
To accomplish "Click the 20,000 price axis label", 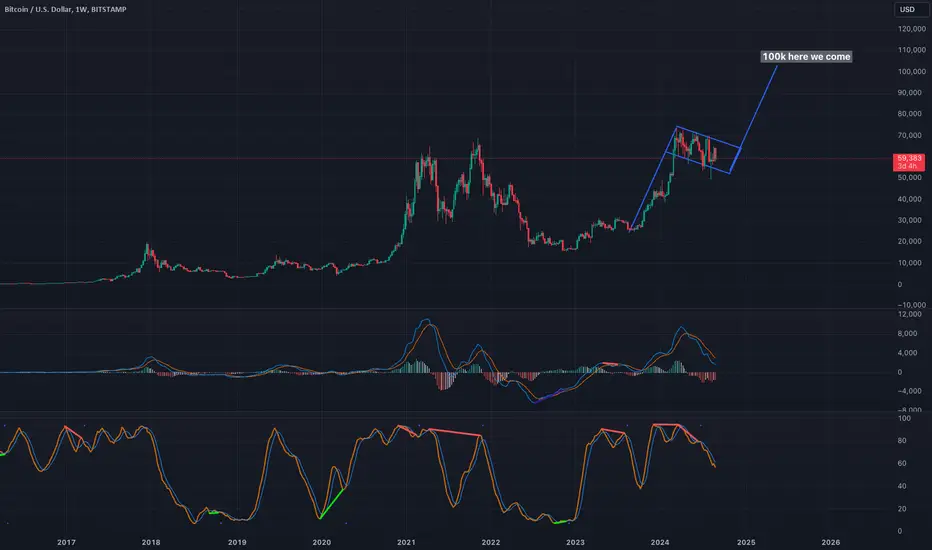I will pos(910,241).
